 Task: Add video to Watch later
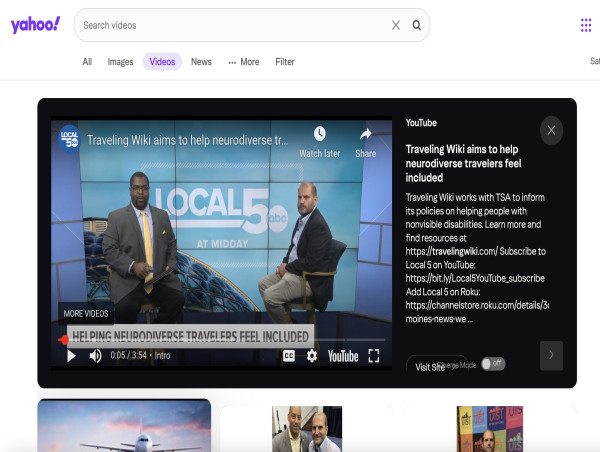coord(320,142)
